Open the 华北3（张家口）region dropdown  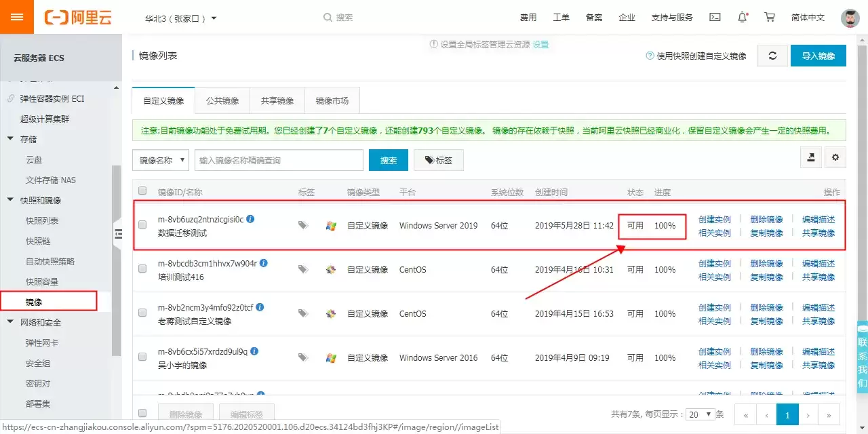coord(181,18)
